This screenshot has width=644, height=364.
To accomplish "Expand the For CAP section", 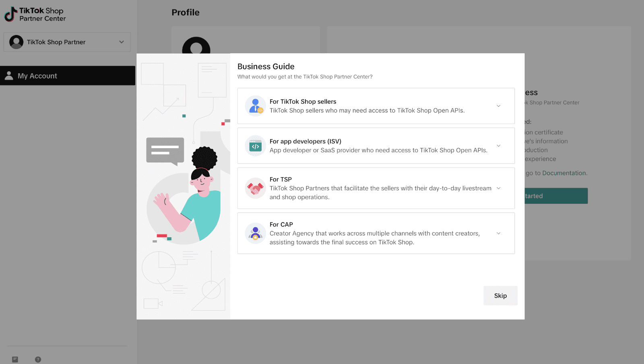I will [x=498, y=233].
